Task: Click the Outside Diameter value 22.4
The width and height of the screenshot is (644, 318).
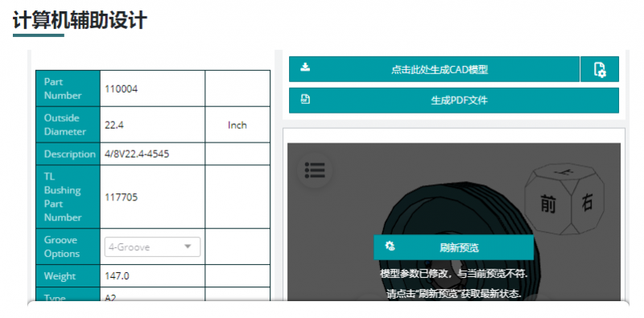Action: coord(114,126)
